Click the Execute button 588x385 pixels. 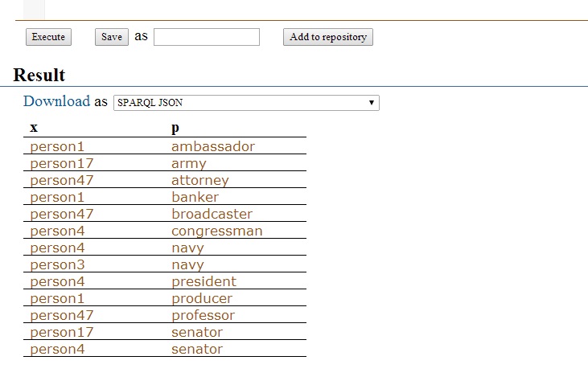tap(48, 37)
